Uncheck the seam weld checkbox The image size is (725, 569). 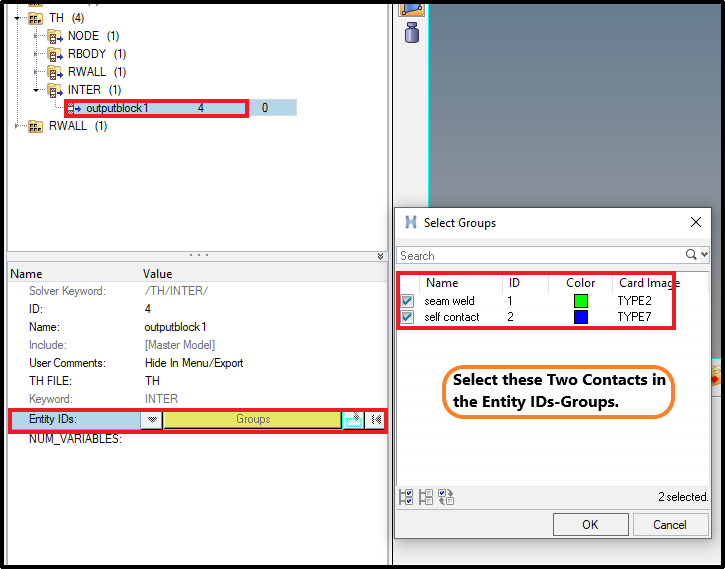pos(407,301)
